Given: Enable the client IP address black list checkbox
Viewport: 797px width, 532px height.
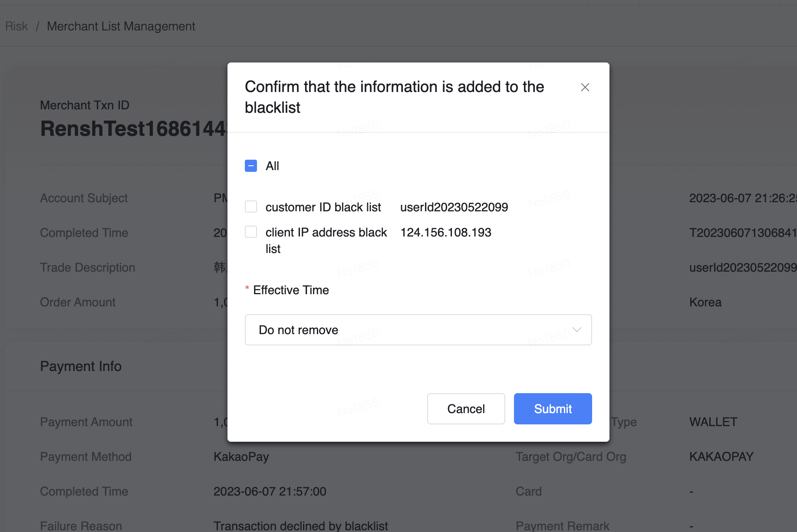Looking at the screenshot, I should [251, 232].
